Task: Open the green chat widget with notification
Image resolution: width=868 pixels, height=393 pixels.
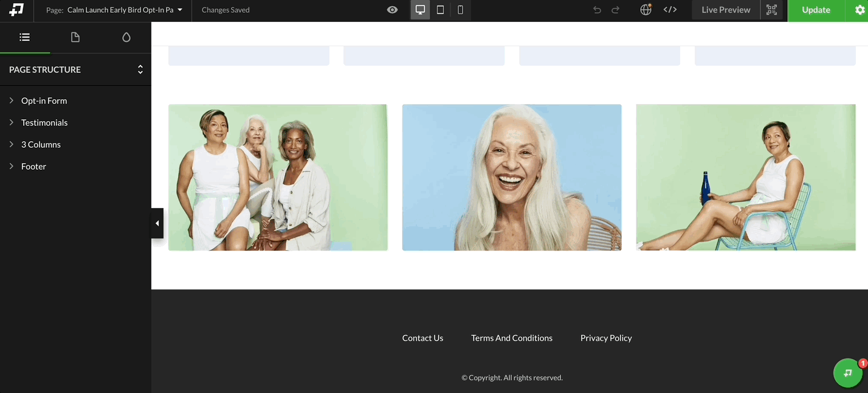Action: (x=848, y=372)
